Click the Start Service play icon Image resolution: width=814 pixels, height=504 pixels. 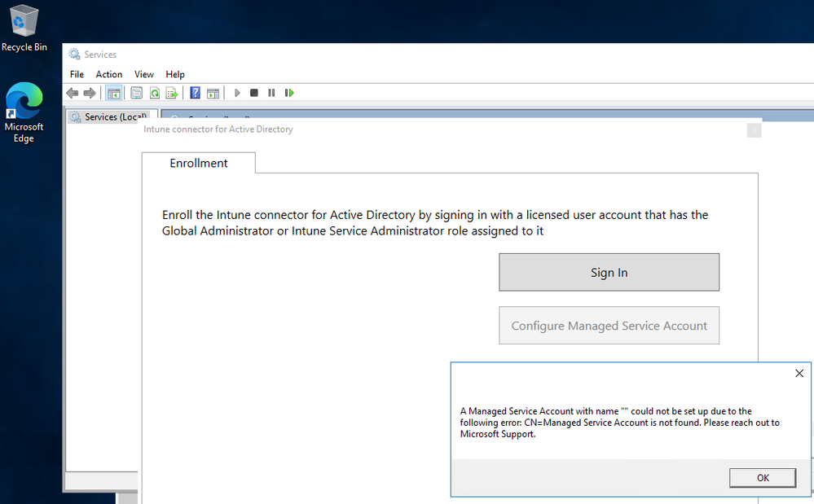click(x=237, y=93)
